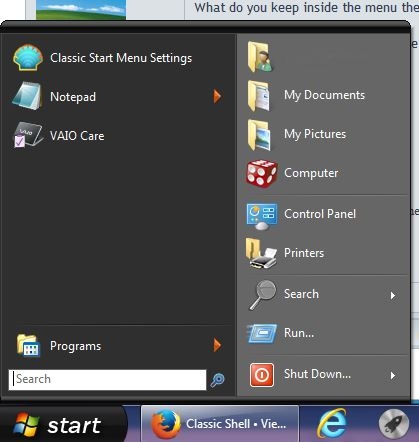Expand the Shut Down options arrow
Screen dimensions: 419x442
393,376
